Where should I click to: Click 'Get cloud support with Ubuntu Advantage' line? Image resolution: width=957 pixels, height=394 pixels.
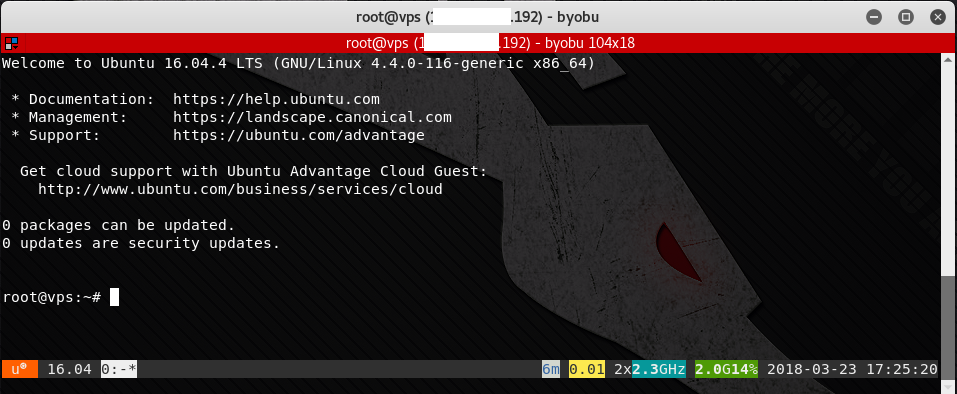[x=254, y=171]
